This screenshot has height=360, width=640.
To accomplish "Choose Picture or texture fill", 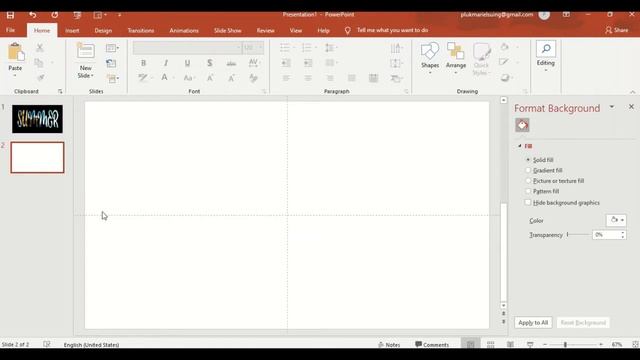I will click(528, 181).
